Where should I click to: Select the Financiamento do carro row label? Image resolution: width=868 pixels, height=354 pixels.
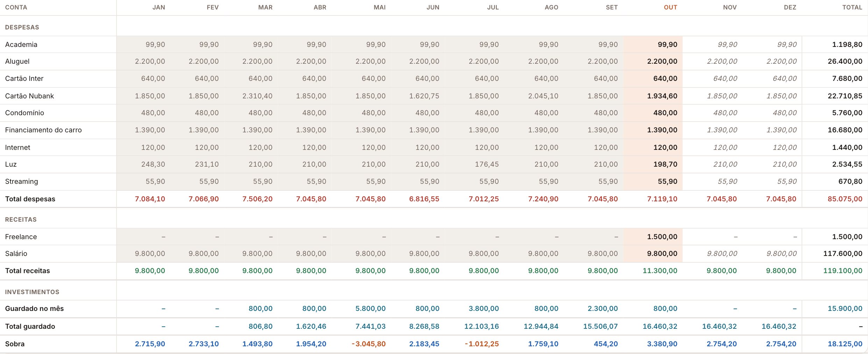(43, 130)
